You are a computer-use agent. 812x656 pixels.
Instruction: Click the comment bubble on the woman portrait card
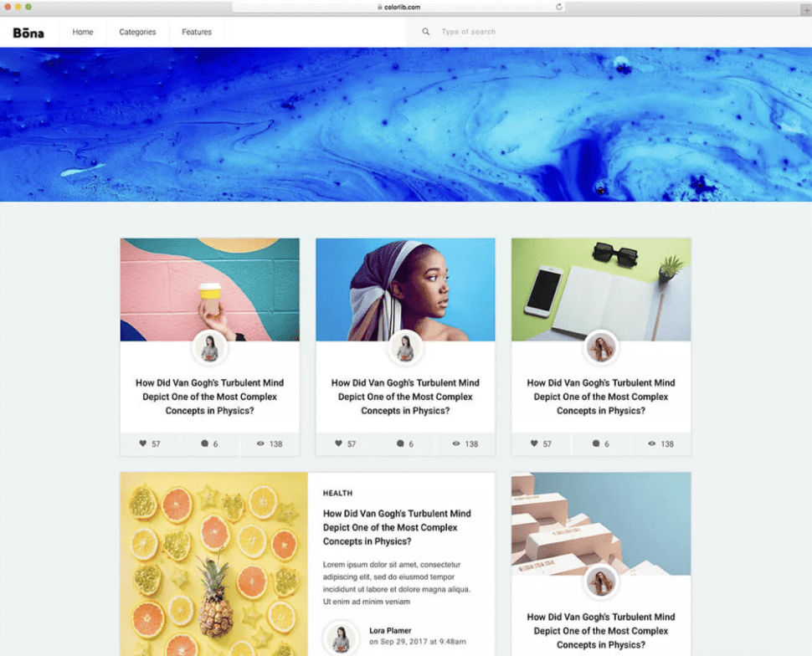[400, 443]
